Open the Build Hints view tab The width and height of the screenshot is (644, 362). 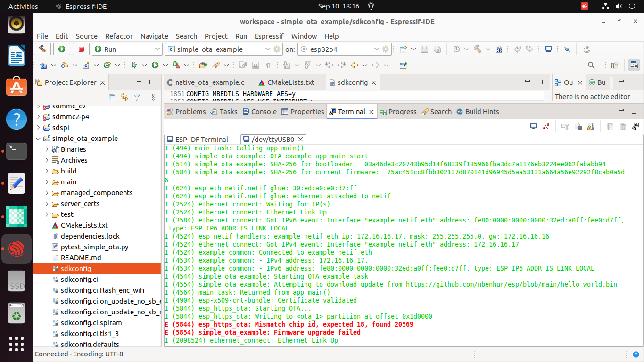tap(477, 112)
